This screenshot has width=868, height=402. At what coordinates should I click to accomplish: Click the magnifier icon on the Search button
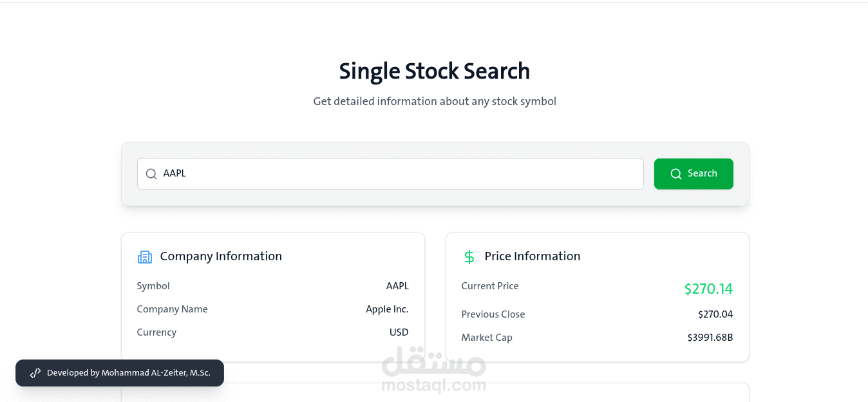coord(675,174)
